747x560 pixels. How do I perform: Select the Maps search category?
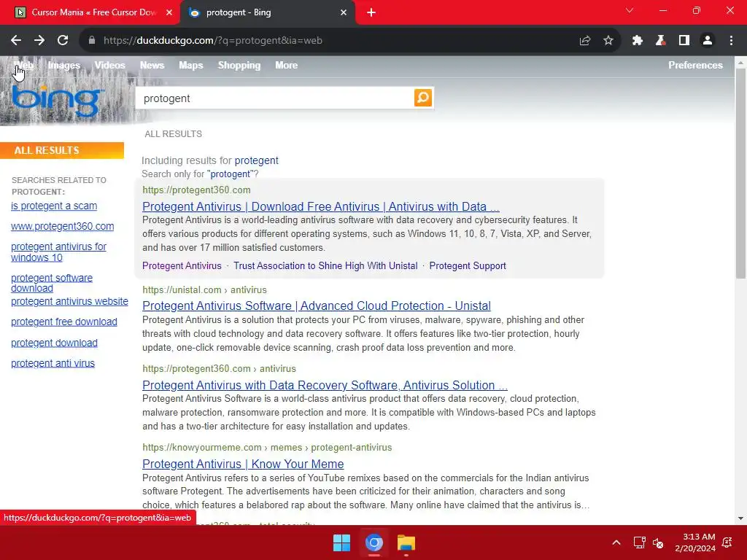(x=191, y=65)
